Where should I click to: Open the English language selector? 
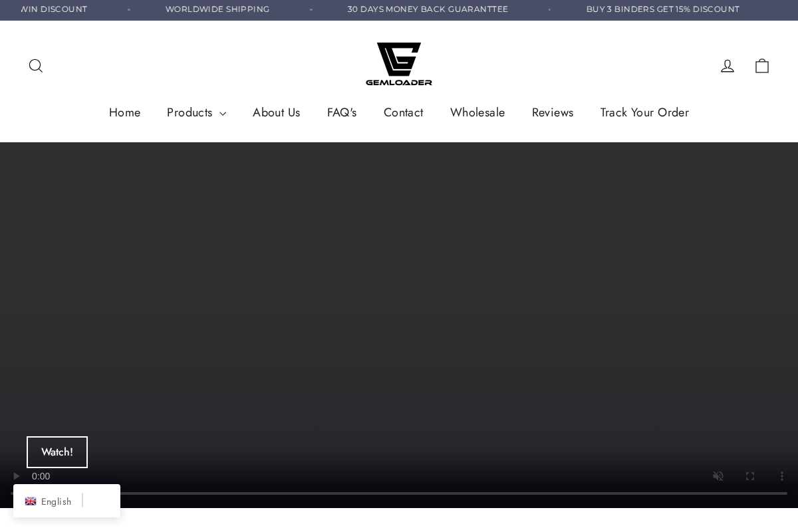pos(56,501)
